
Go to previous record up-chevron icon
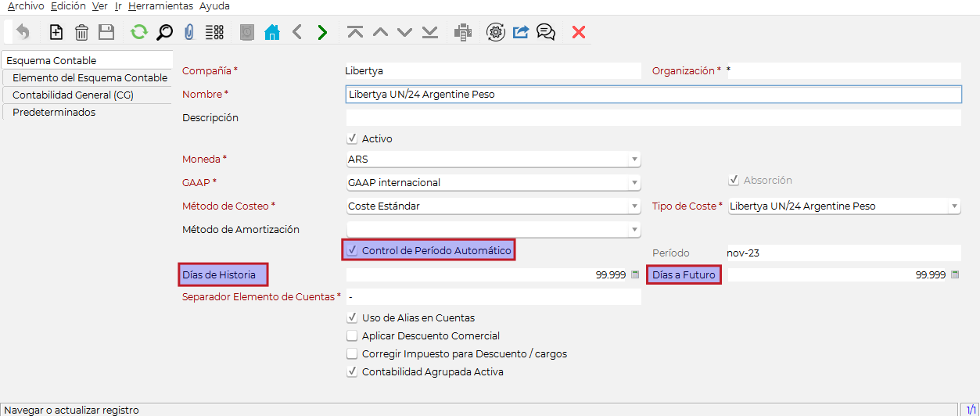(380, 32)
